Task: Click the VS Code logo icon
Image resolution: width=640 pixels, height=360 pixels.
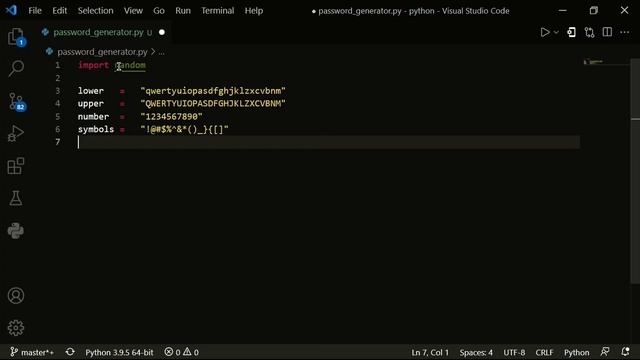Action: (x=11, y=10)
